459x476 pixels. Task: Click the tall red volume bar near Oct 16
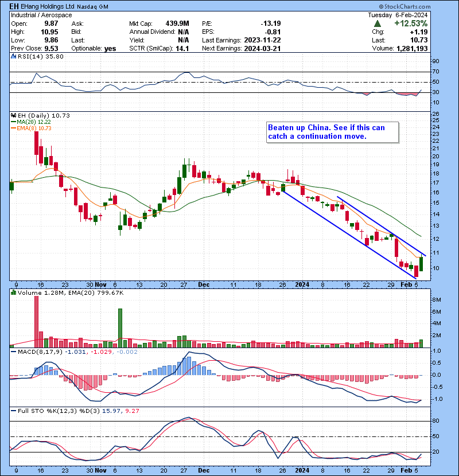point(37,322)
